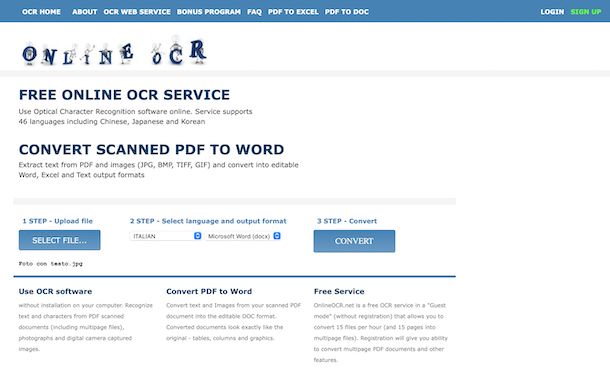Click the green SIGN UP link
This screenshot has width=610, height=375.
[585, 12]
